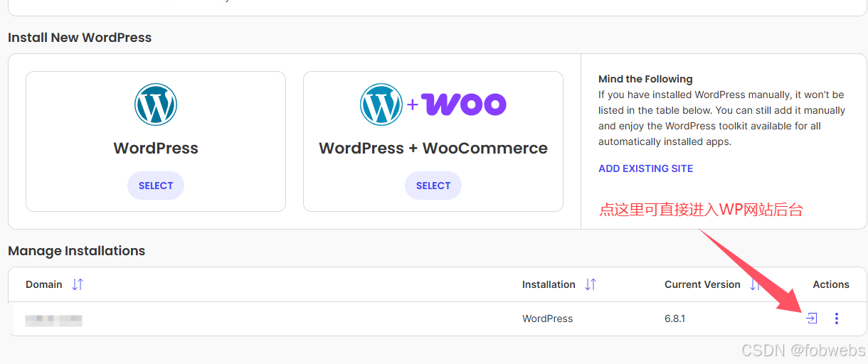Click the WordPress + Woo logo
This screenshot has height=364, width=868.
[x=433, y=105]
